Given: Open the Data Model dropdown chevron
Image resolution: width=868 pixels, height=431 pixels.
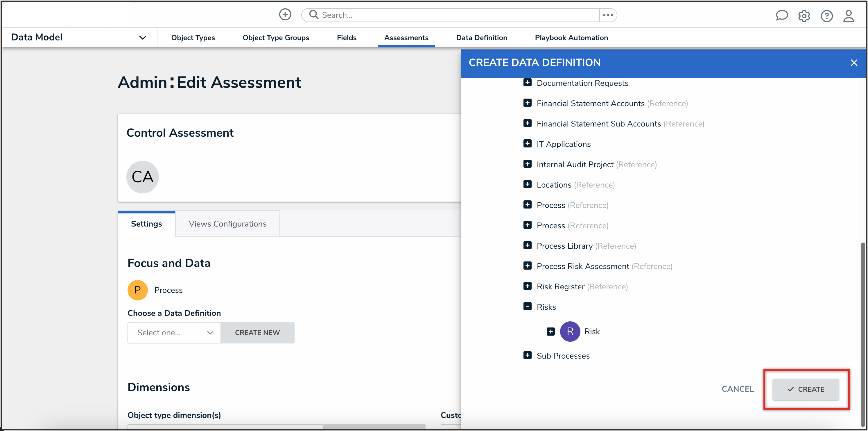Looking at the screenshot, I should [x=143, y=38].
